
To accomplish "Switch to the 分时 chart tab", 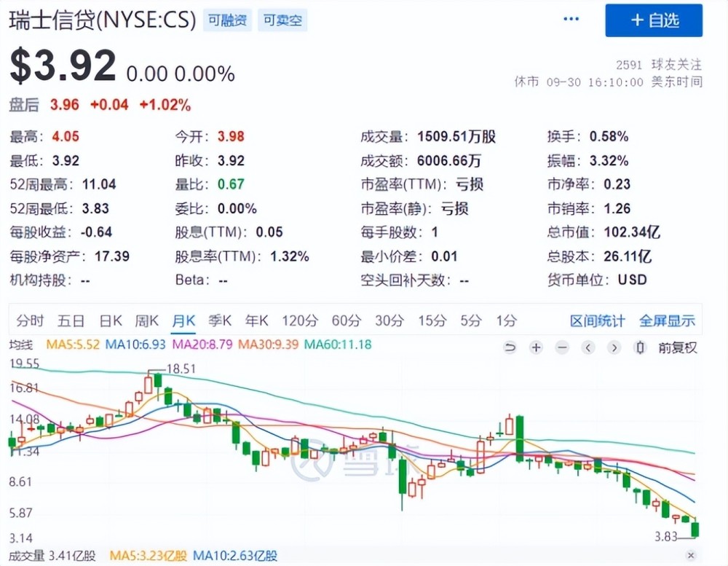I will coord(30,321).
